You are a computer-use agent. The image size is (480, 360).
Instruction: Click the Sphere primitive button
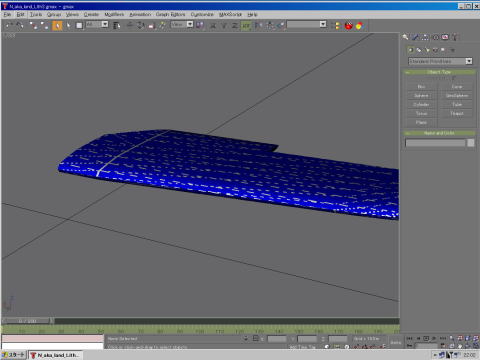click(x=421, y=96)
